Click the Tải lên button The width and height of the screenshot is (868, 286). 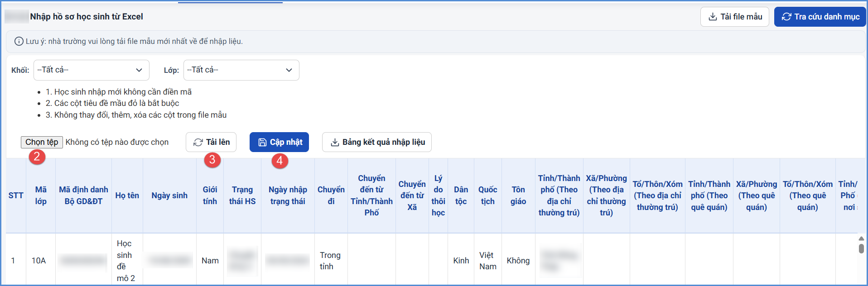tap(211, 142)
